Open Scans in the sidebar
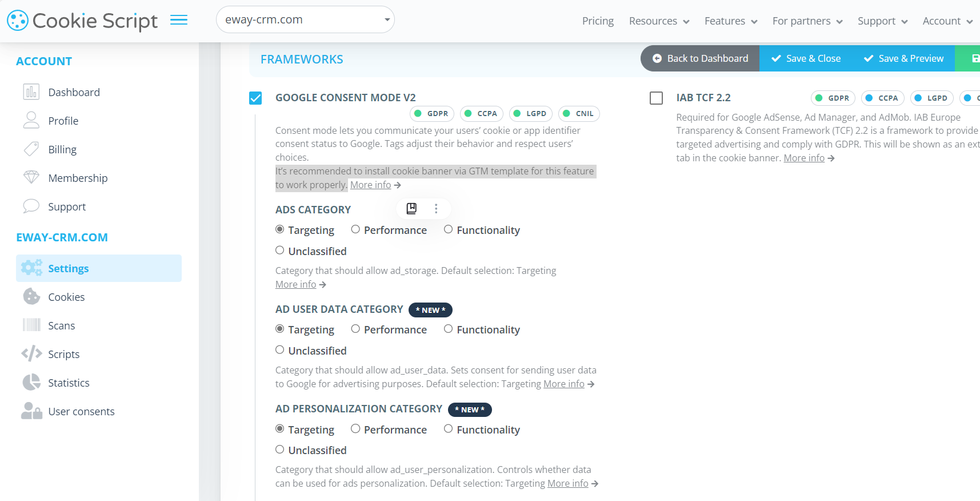 pos(61,325)
